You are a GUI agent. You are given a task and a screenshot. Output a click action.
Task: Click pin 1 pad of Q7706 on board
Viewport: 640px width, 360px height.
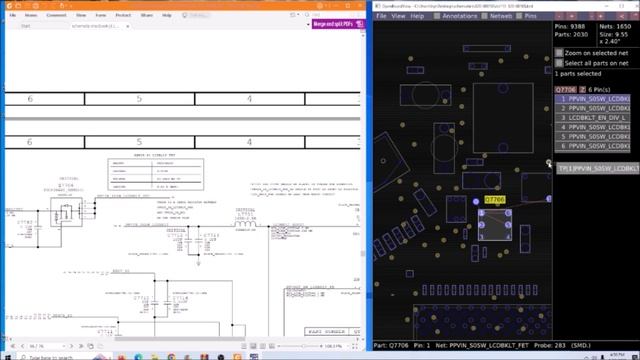481,213
